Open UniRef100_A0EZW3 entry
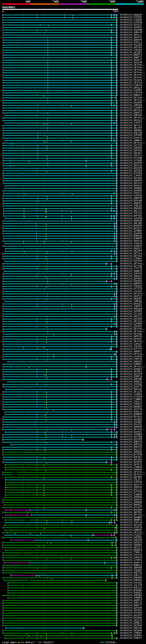Screen dimensions: 146x644 (131, 540)
